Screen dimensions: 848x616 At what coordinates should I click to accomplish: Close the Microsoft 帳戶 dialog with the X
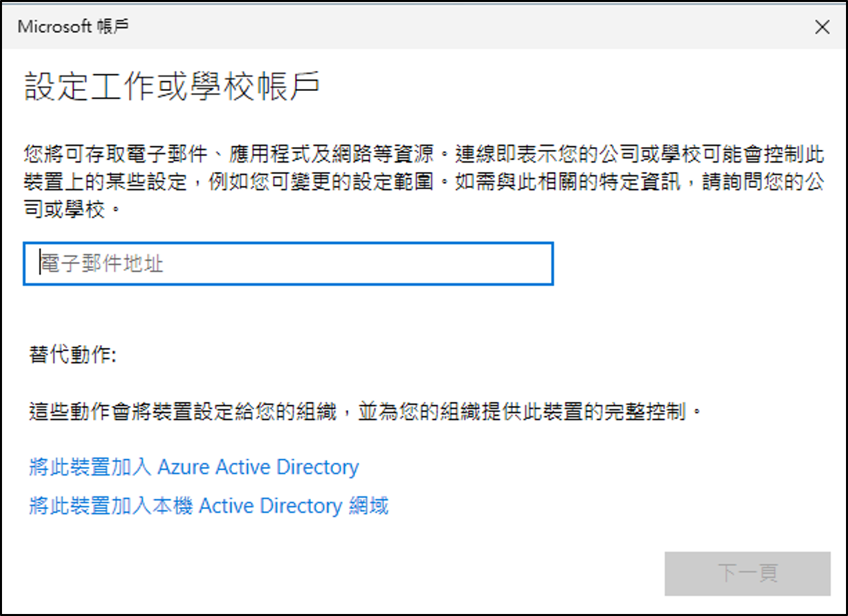[822, 27]
